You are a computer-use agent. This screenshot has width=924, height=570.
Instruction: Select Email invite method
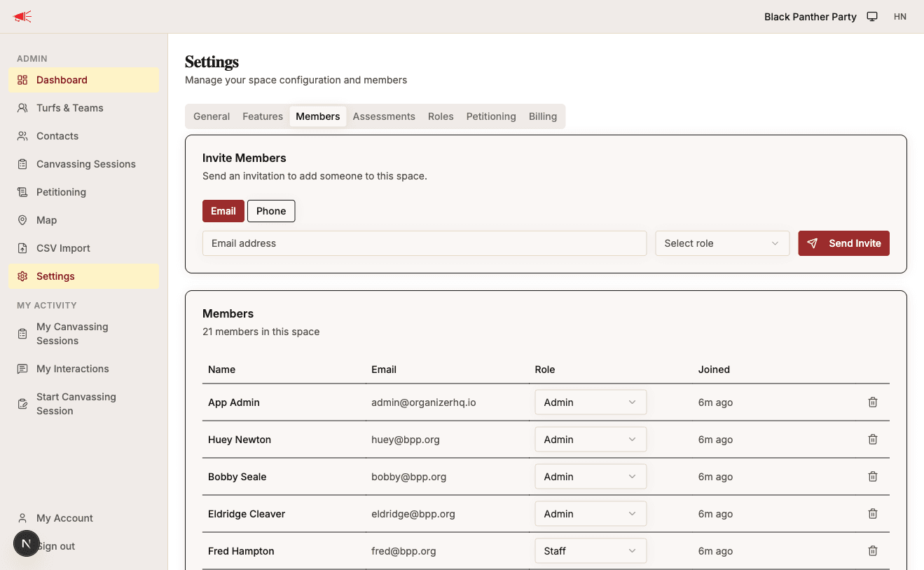click(223, 211)
